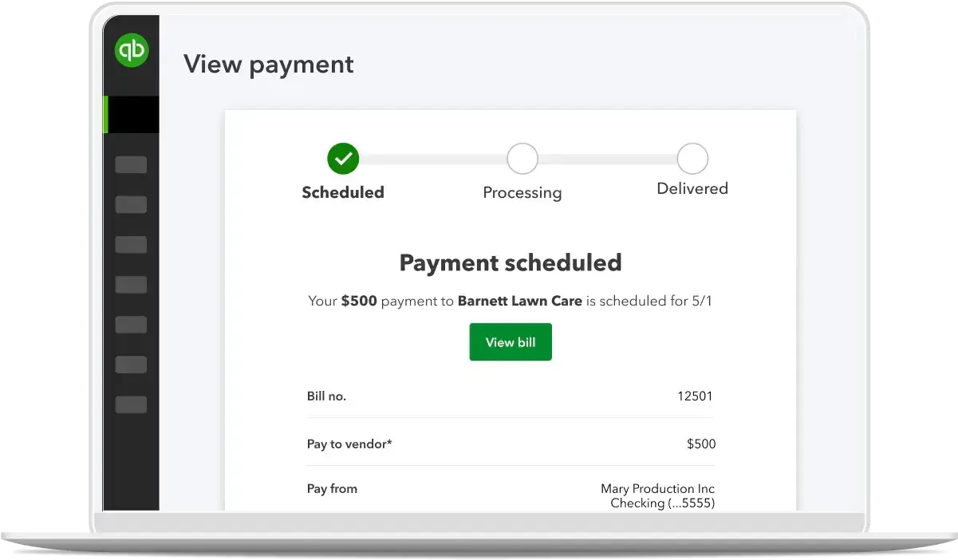Click the $500 Pay to vendor amount
This screenshot has height=560, width=958.
coord(701,444)
